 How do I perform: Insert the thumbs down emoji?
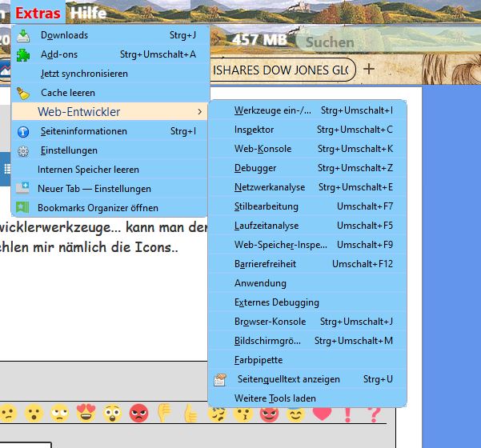[164, 413]
